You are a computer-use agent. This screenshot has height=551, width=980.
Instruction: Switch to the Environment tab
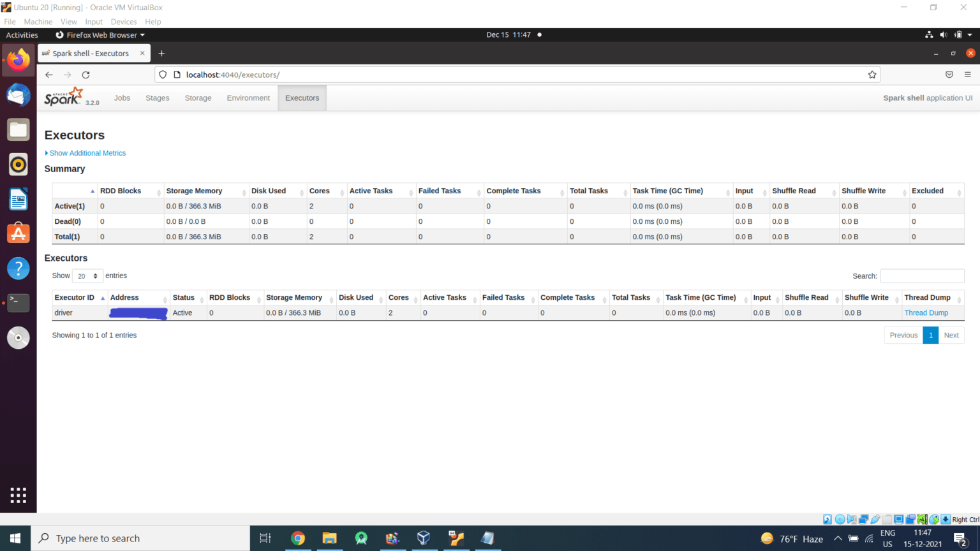[248, 98]
